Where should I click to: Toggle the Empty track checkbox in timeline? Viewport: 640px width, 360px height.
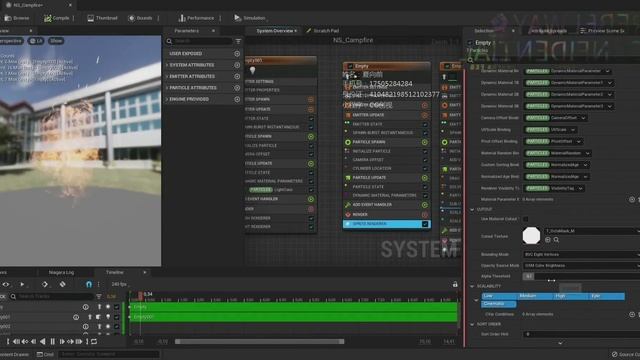[117, 307]
